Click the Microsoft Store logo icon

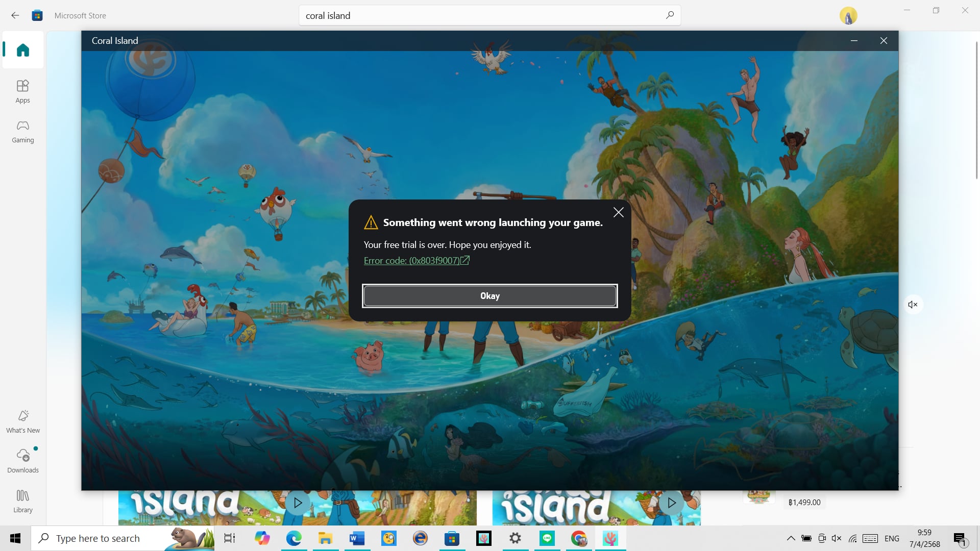37,15
